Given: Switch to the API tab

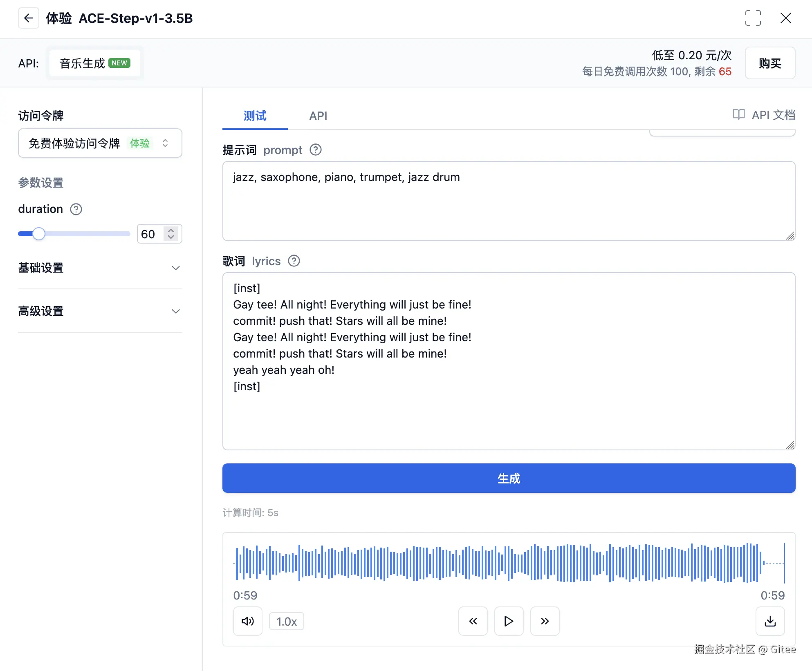Looking at the screenshot, I should [318, 116].
